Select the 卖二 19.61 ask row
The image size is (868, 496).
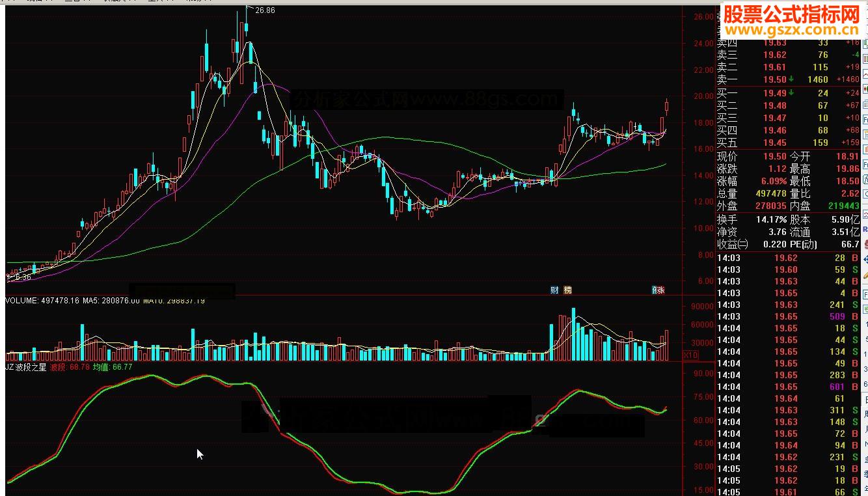[787, 67]
